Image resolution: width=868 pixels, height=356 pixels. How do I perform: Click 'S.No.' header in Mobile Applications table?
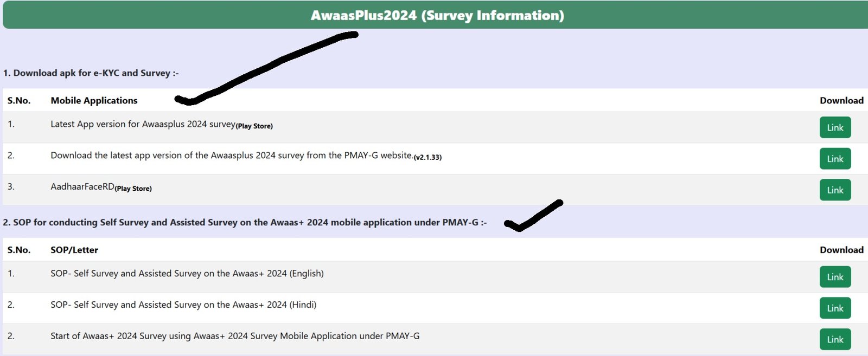click(x=19, y=101)
